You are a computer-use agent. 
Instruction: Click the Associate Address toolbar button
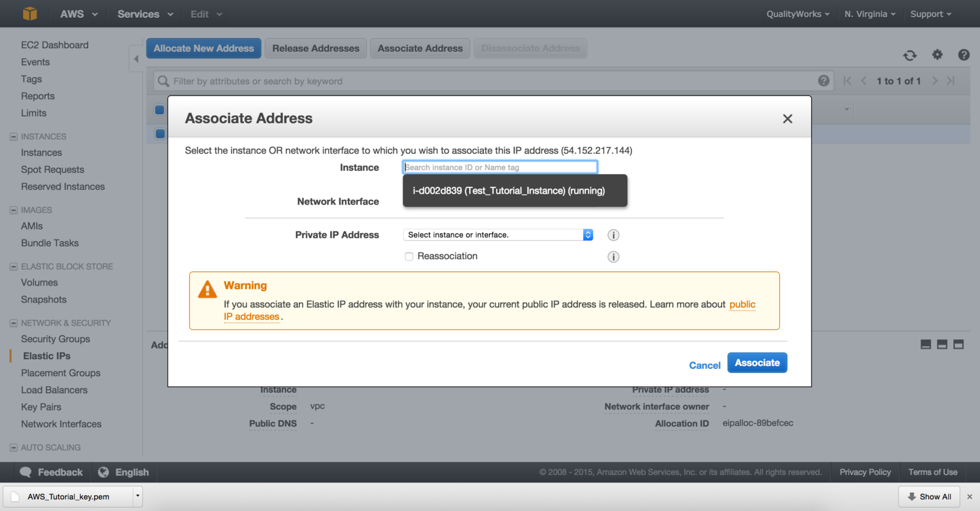(x=420, y=48)
